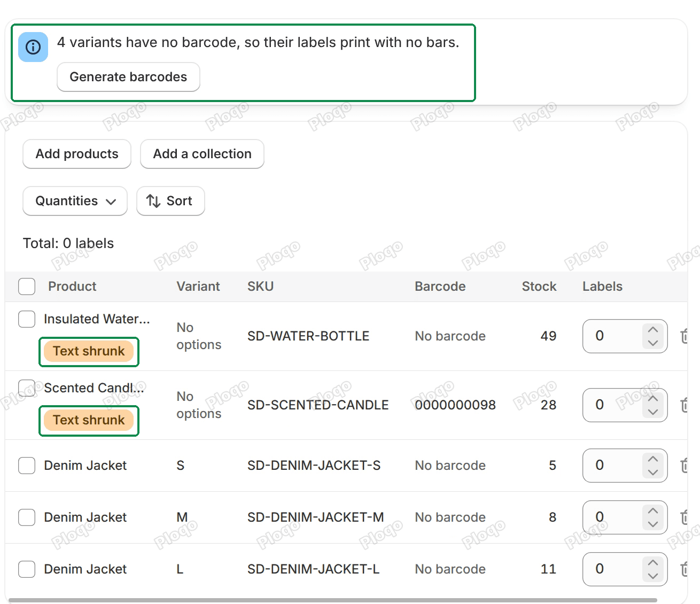Decrease labels for SD-SCENTED-CANDLE
This screenshot has height=604, width=700.
click(653, 412)
